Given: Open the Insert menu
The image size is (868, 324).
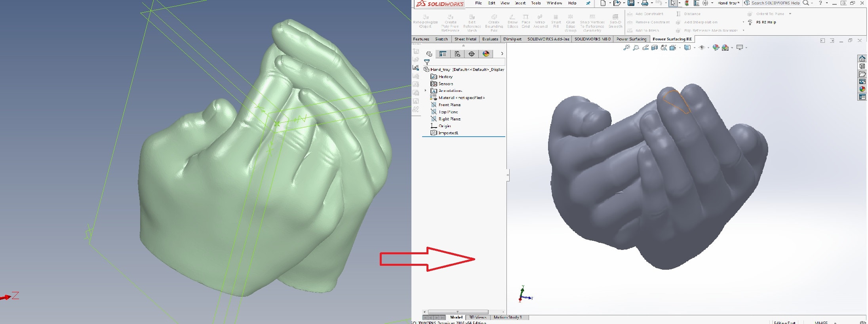Looking at the screenshot, I should click(520, 3).
